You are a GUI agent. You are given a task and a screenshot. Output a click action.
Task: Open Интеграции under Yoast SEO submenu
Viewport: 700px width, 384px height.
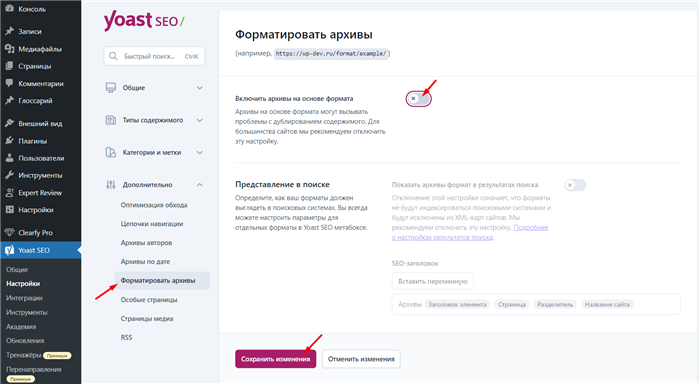tap(25, 298)
